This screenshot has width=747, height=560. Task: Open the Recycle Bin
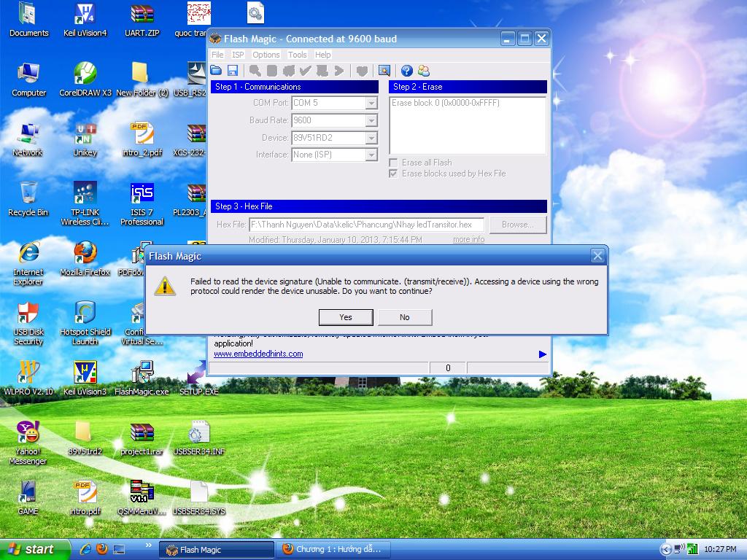(x=28, y=199)
